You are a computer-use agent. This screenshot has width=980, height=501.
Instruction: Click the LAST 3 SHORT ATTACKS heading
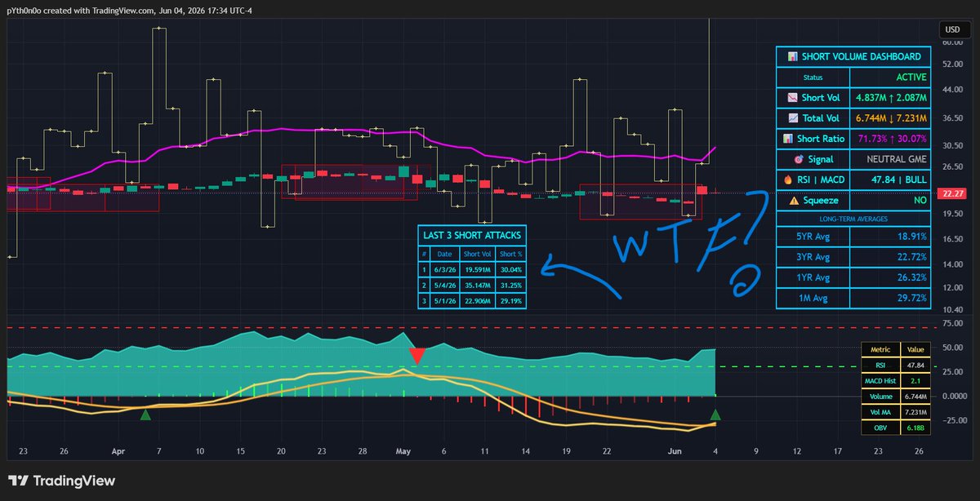point(472,235)
